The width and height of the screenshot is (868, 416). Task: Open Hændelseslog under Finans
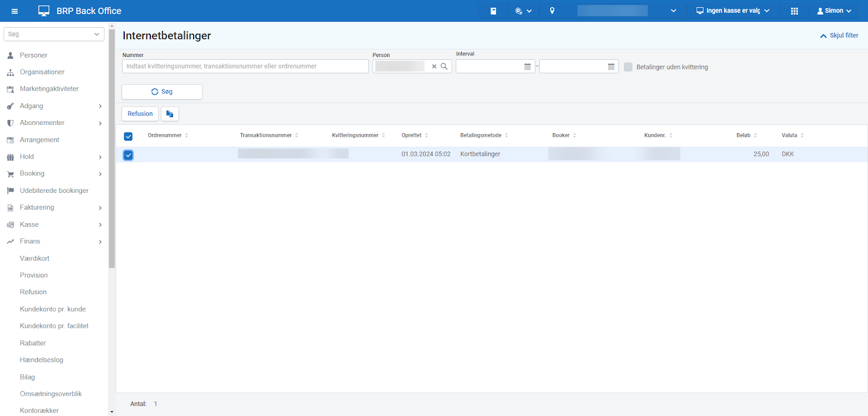[x=41, y=360]
